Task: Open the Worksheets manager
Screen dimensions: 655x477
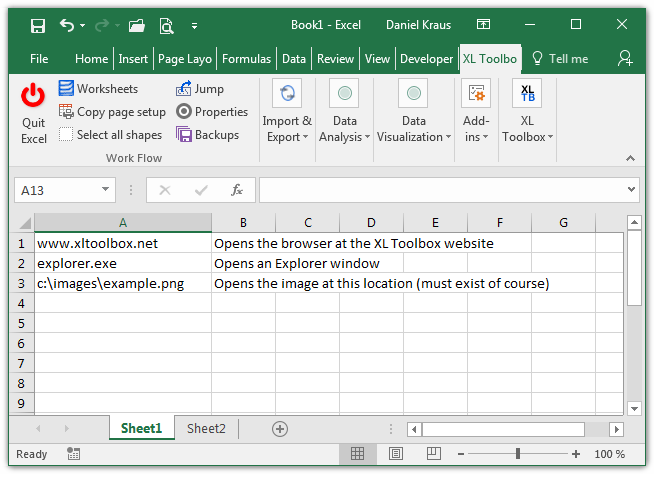Action: (98, 89)
